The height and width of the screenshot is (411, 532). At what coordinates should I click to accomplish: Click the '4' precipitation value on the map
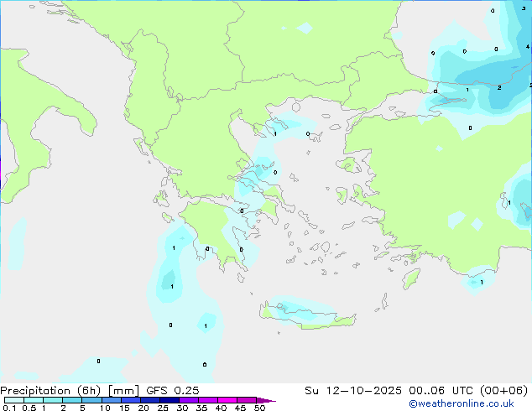coord(528,47)
